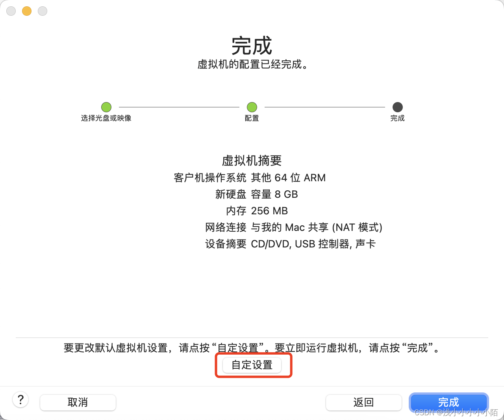Screen dimensions: 504x420
Task: Click the 完成 label under the progress indicator
Action: tap(398, 118)
